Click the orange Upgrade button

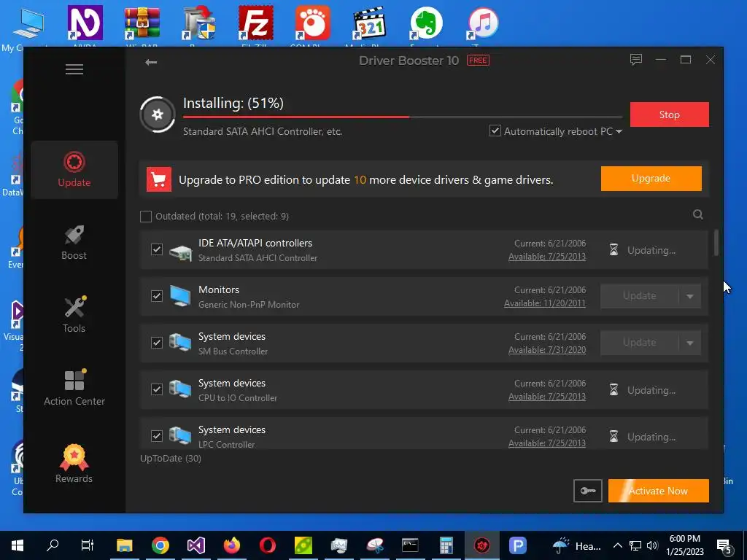click(651, 179)
